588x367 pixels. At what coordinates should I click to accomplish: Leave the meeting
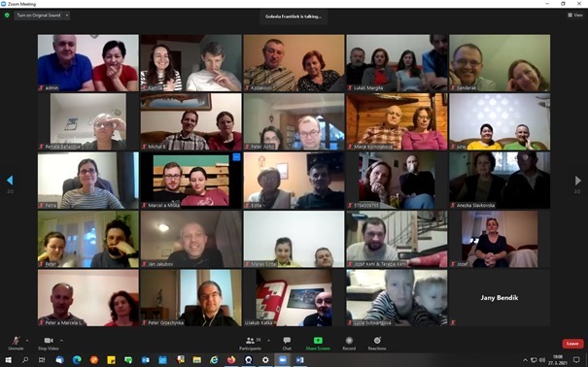coord(572,344)
